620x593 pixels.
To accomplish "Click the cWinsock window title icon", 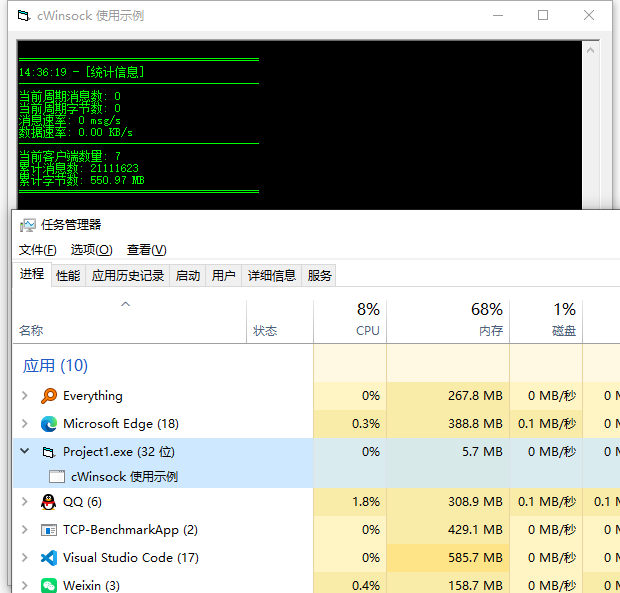I will [24, 16].
